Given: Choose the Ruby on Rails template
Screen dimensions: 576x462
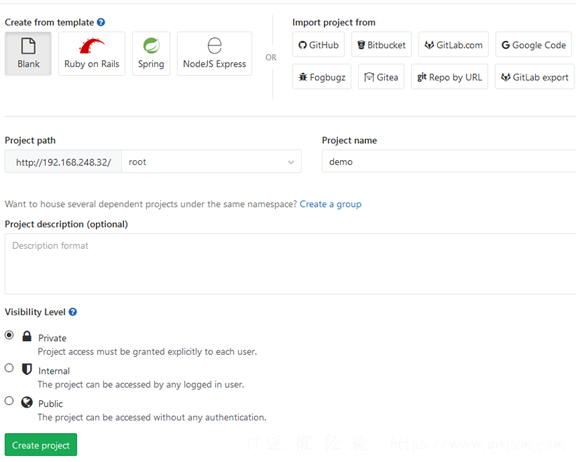Looking at the screenshot, I should coord(92,54).
